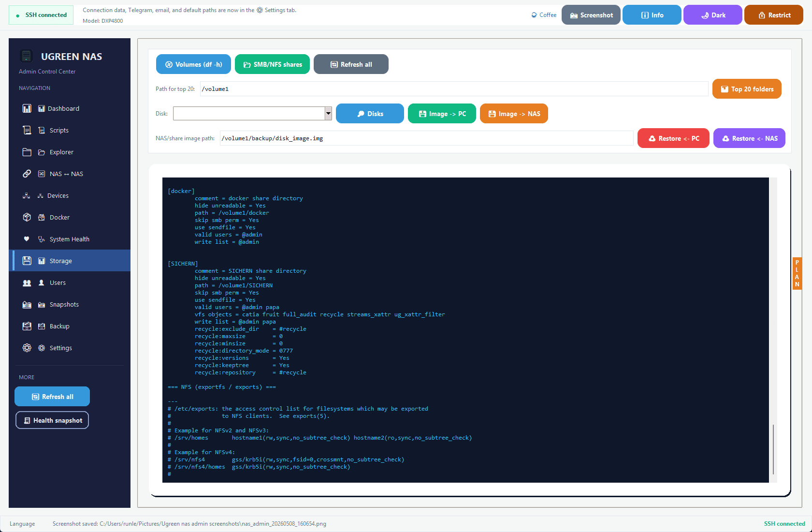Click the terminal output scrollbar thumb
This screenshot has height=532, width=812.
[773, 449]
